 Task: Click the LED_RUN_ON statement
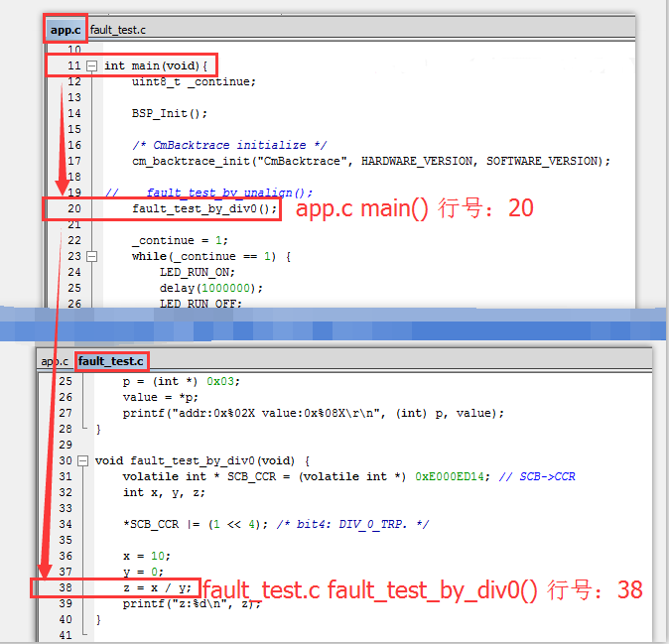coord(197,272)
